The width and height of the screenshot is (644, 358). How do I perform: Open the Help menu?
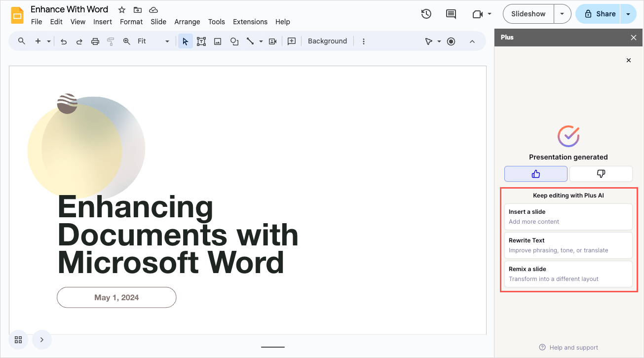coord(283,22)
